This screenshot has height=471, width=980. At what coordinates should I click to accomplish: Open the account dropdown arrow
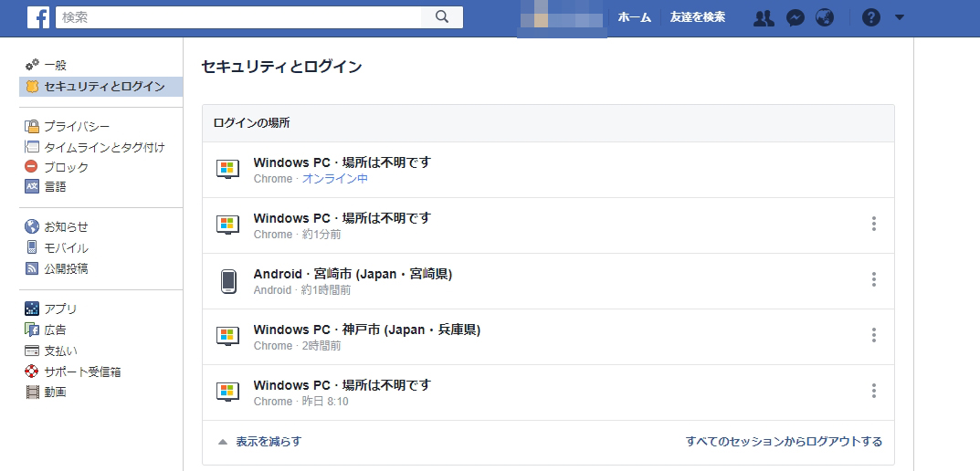coord(900,17)
